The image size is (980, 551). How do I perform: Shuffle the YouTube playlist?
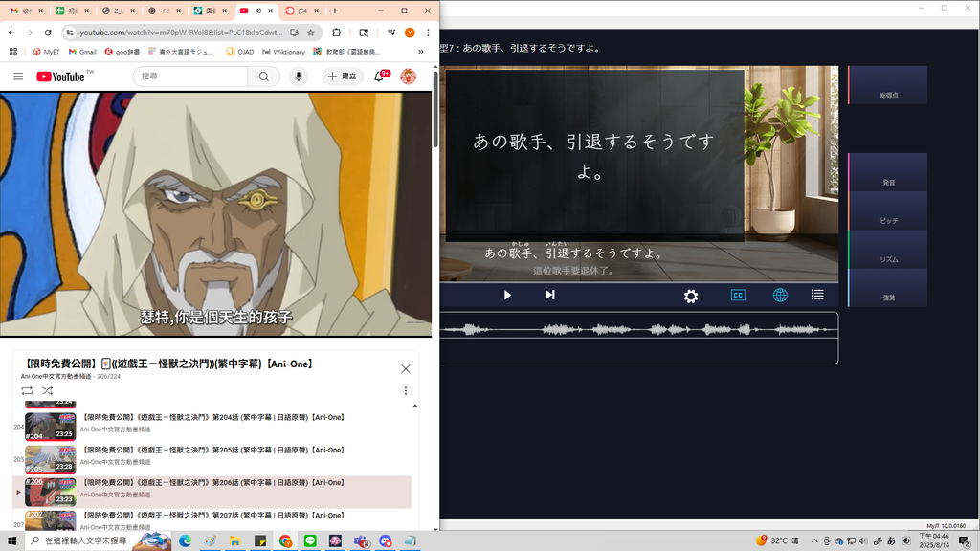click(x=47, y=390)
